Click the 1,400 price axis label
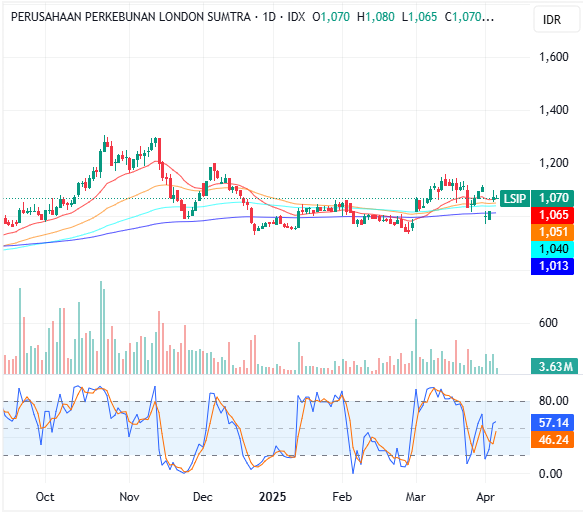583x514 pixels. point(554,110)
